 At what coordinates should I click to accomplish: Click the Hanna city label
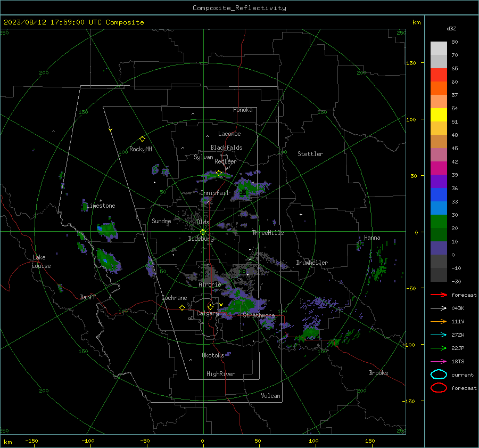point(372,238)
